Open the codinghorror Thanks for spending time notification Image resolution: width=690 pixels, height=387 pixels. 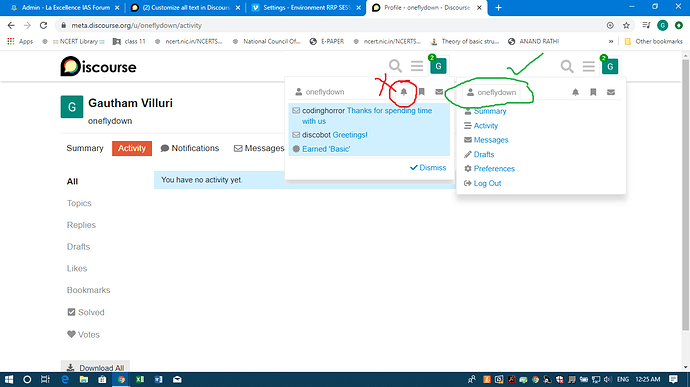(369, 116)
